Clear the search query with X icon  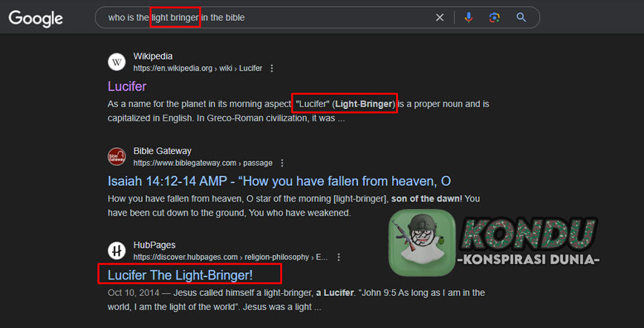pyautogui.click(x=440, y=17)
